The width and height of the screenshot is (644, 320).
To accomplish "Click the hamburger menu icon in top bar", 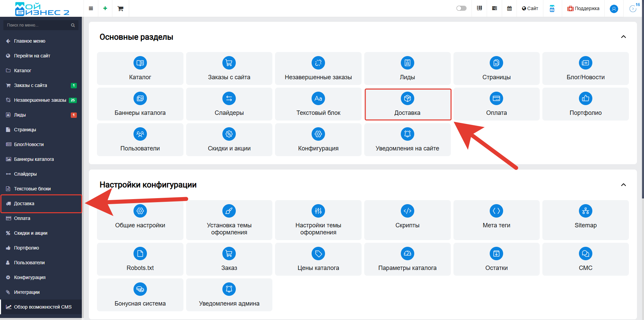I will (x=91, y=8).
